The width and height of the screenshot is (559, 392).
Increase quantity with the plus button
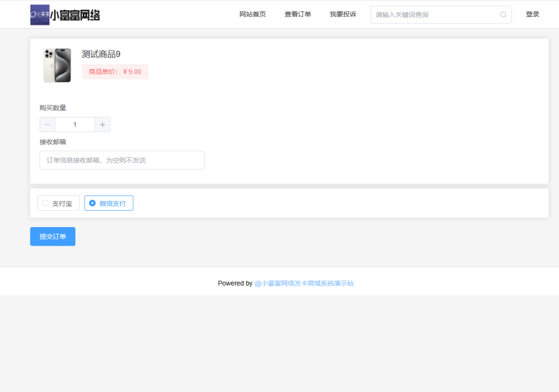pos(103,124)
